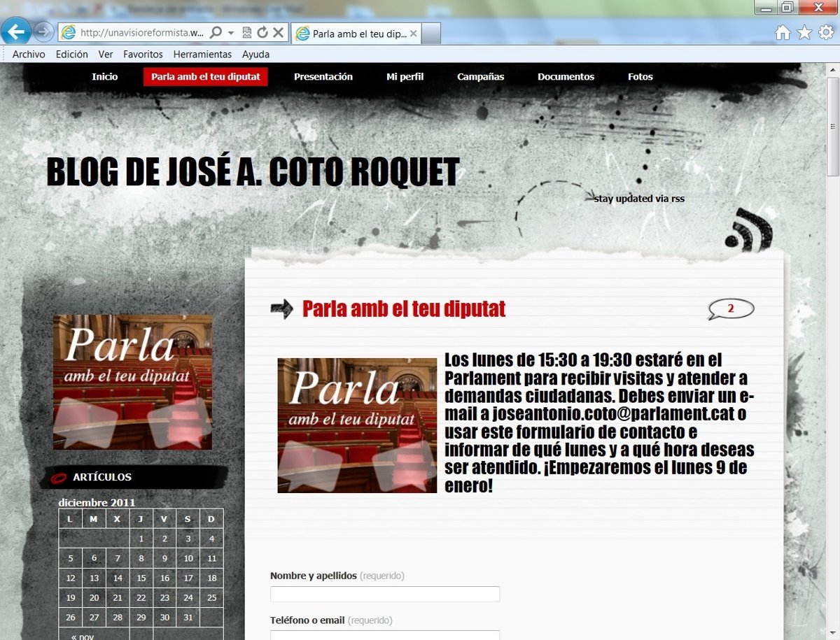This screenshot has height=640, width=840.
Task: Close the 'Parla amb el teu dip...' tab
Action: (x=413, y=34)
